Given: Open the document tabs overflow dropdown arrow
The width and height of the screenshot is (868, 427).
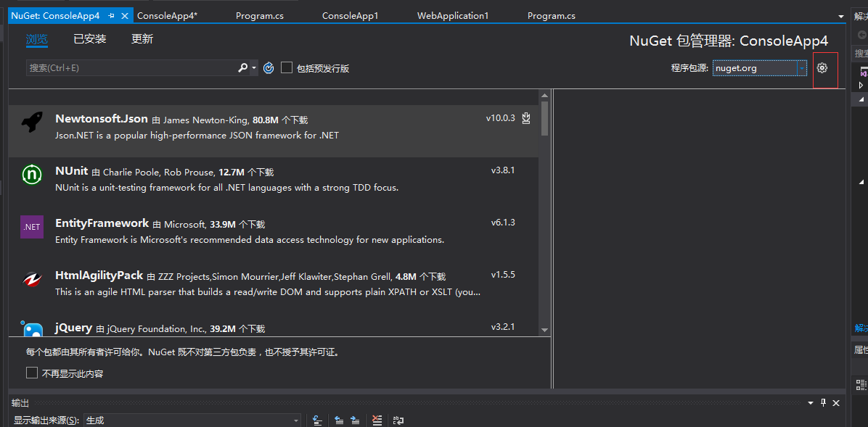Looking at the screenshot, I should click(x=841, y=17).
